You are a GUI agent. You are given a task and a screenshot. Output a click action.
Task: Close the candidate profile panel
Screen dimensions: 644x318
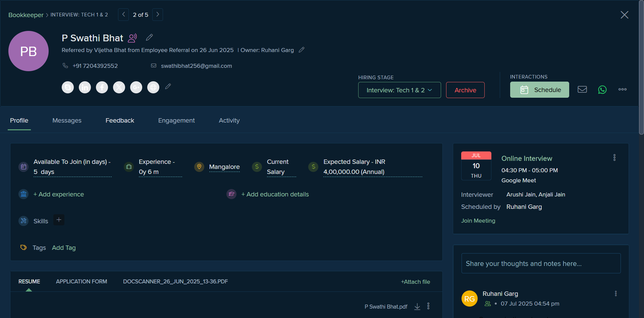(x=624, y=15)
